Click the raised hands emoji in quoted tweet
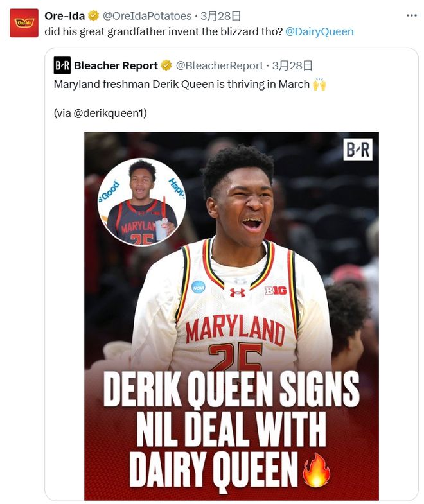Viewport: 424px width, 504px height. 319,84
